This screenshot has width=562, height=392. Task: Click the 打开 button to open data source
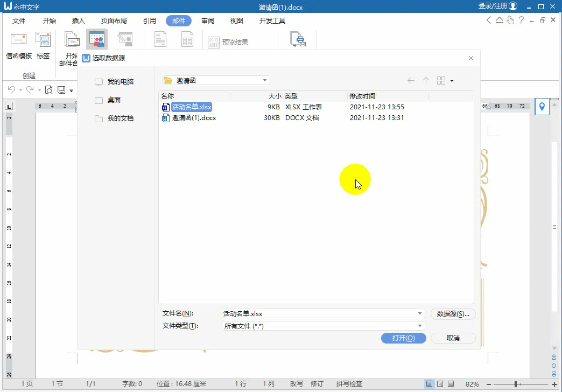(x=403, y=338)
